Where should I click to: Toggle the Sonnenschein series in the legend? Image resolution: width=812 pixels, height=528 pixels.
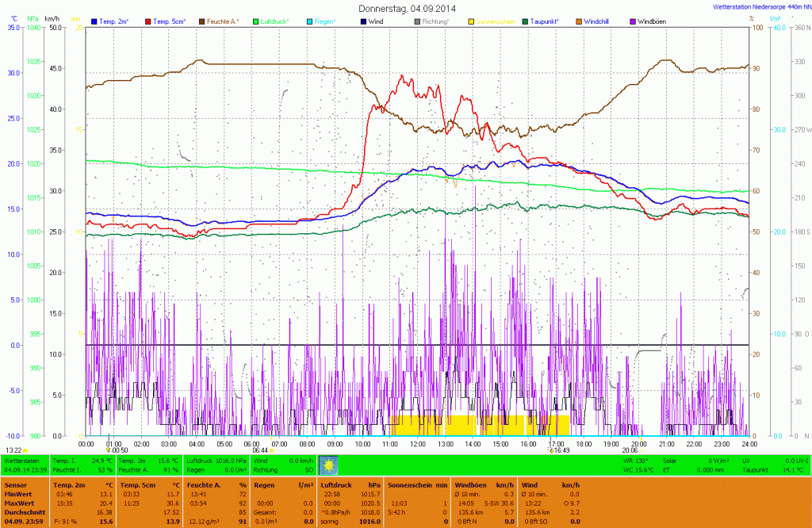coord(496,21)
